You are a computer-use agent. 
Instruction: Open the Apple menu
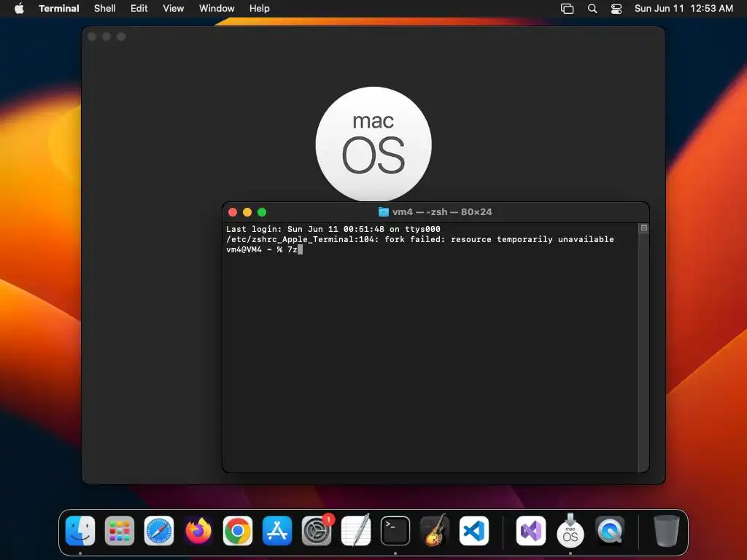coord(19,8)
